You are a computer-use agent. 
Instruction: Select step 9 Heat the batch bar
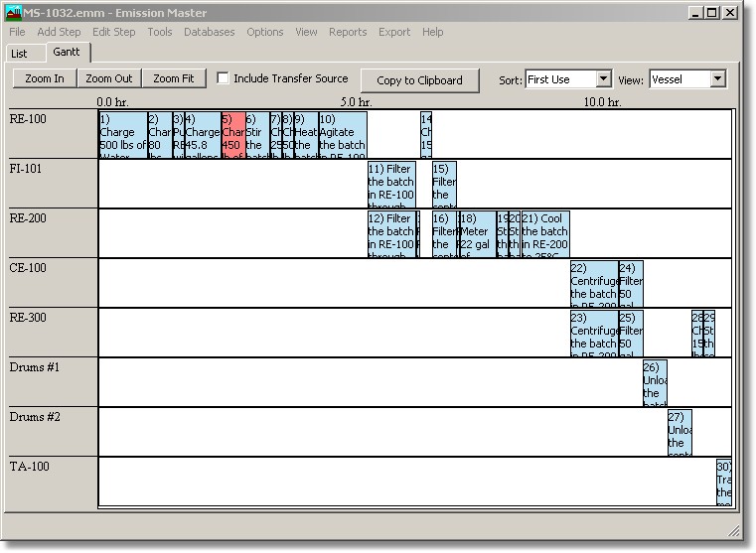(306, 135)
